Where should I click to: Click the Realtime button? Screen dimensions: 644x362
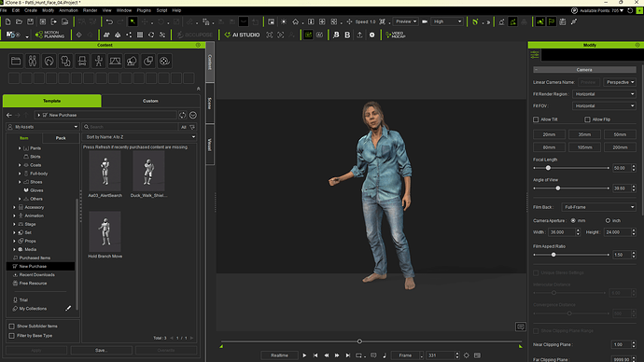pos(279,355)
